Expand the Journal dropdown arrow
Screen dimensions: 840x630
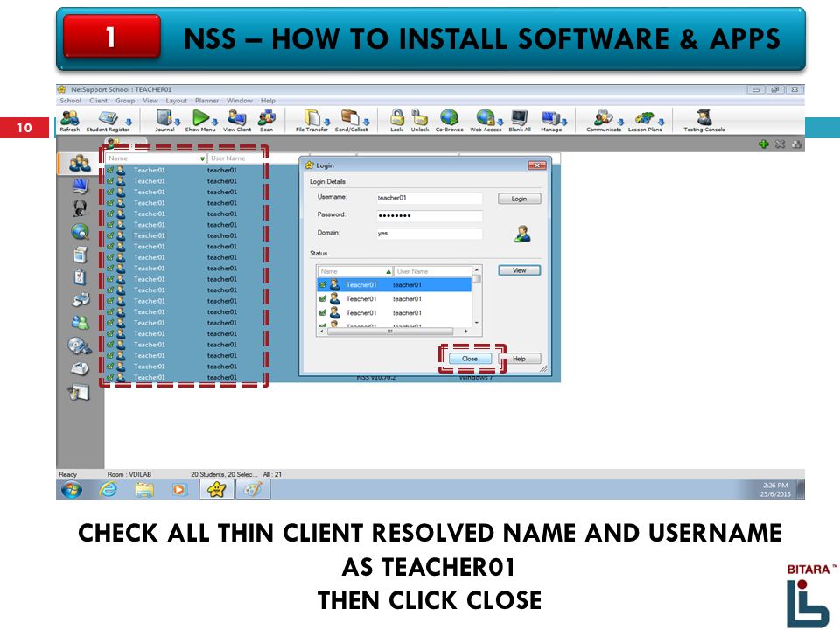[178, 122]
